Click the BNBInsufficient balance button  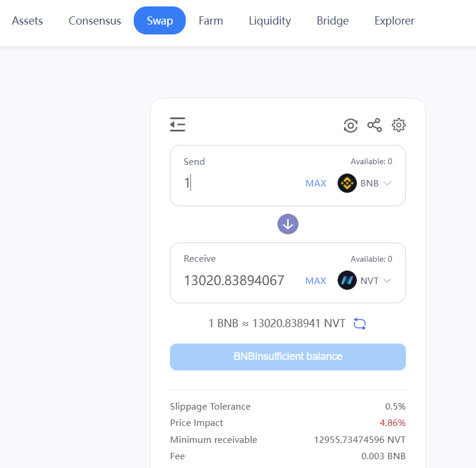[288, 357]
